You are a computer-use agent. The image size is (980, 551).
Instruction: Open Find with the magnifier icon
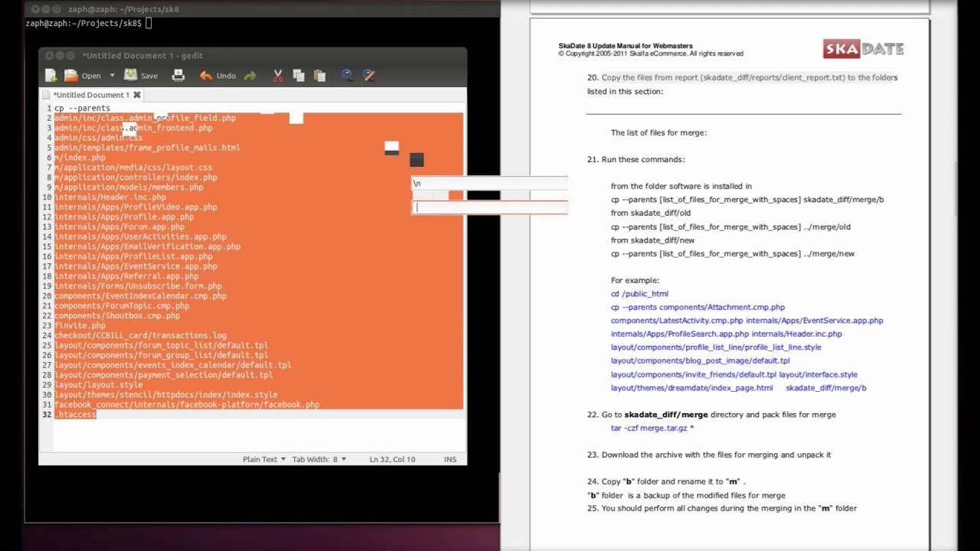click(x=348, y=75)
